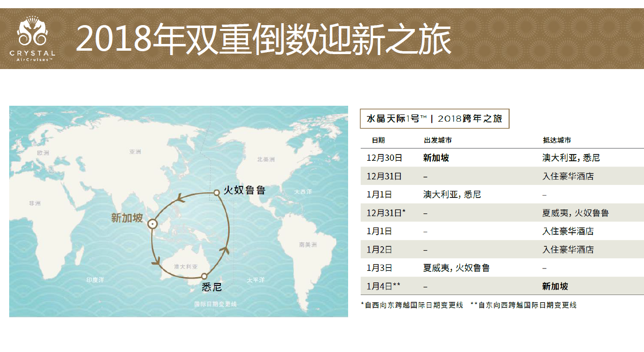Click the 出发城市 column header
This screenshot has height=352, width=644.
(438, 140)
